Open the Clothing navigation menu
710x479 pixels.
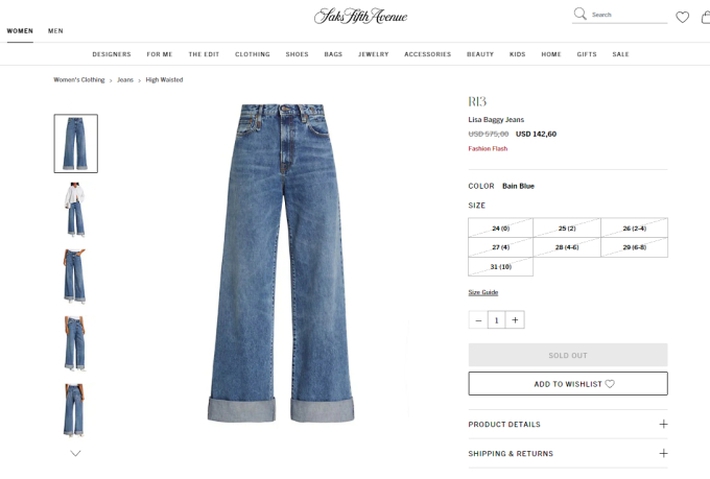coord(252,54)
